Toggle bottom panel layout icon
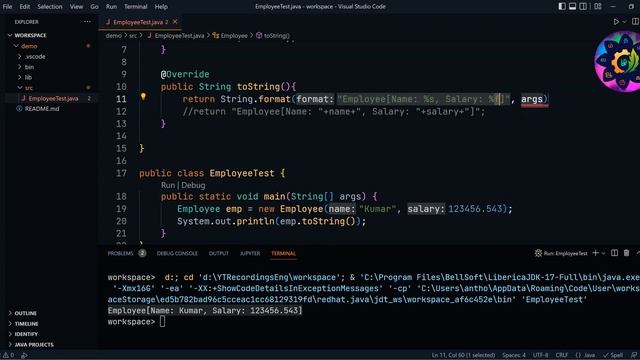This screenshot has width=640, height=360. [x=573, y=7]
